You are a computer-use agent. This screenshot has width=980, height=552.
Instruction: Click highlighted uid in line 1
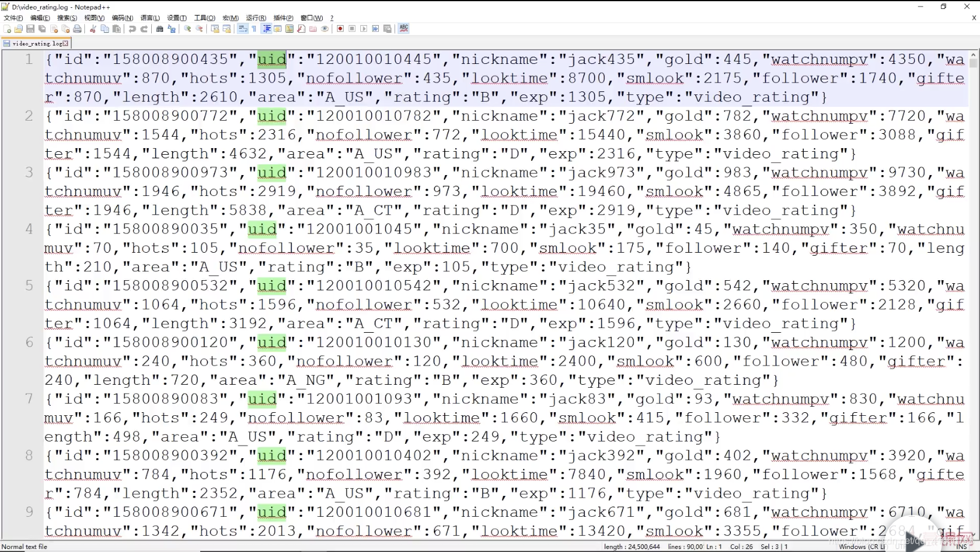272,59
